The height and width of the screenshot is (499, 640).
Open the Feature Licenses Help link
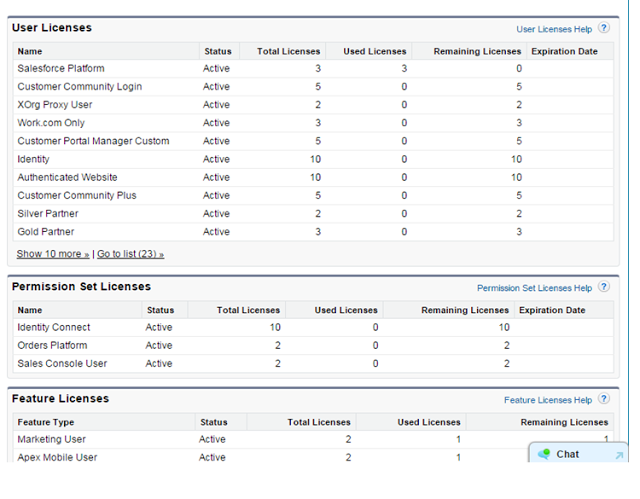click(x=548, y=400)
